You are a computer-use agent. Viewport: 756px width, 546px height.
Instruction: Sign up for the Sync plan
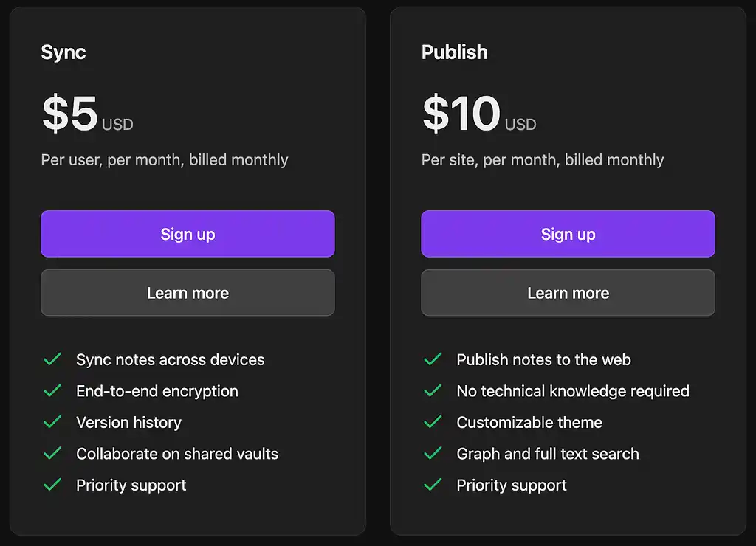pos(188,234)
